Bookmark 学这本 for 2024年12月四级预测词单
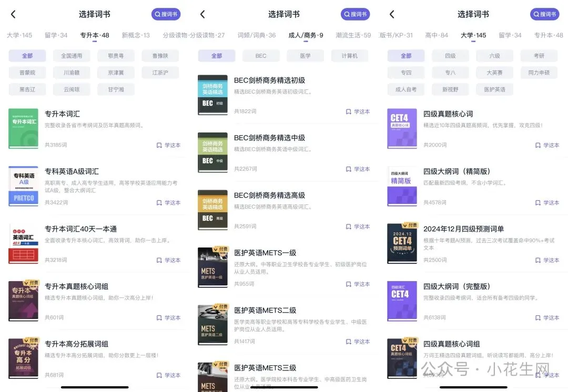 click(547, 260)
